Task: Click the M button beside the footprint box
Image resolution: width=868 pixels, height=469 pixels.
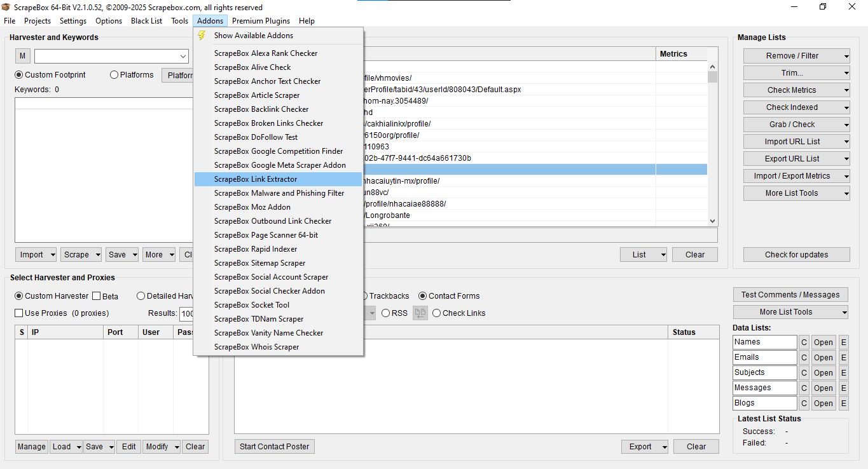Action: coord(22,57)
